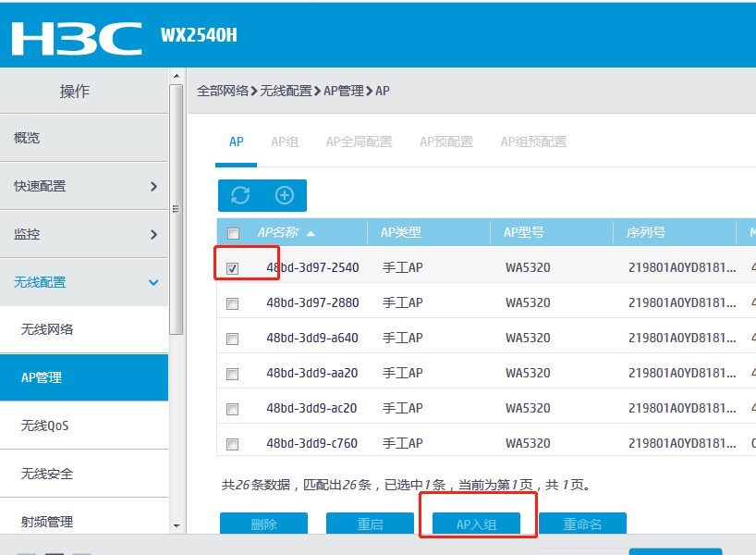The height and width of the screenshot is (555, 756).
Task: Expand the 监控 menu chevron
Action: click(x=153, y=235)
